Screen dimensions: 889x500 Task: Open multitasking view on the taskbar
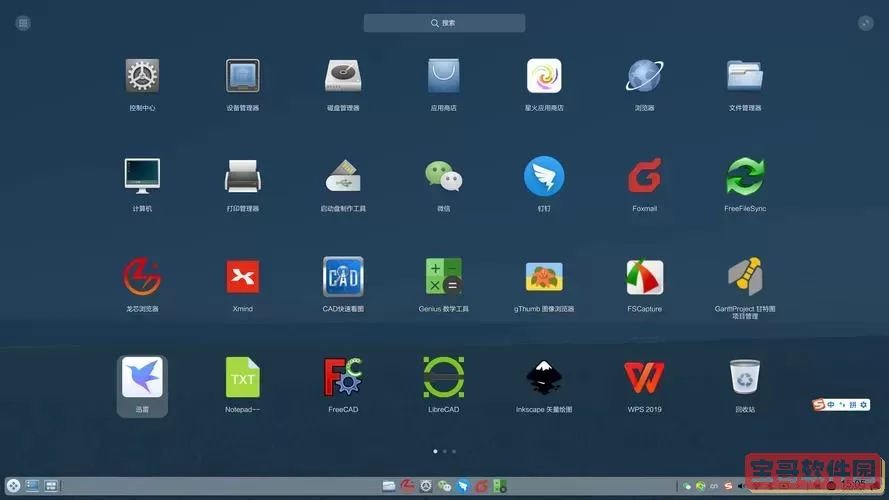(50, 486)
